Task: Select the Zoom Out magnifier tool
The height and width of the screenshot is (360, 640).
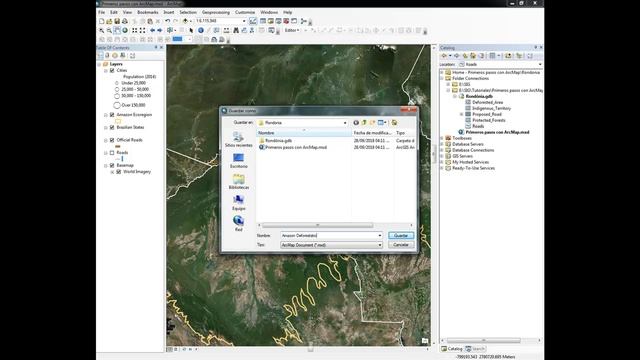Action: pyautogui.click(x=109, y=31)
